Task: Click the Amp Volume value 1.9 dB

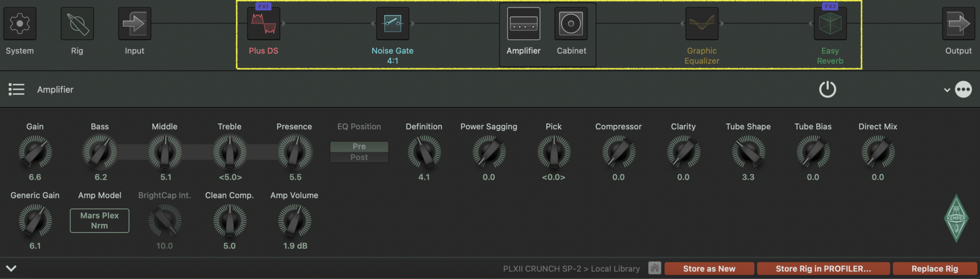Action: [295, 246]
